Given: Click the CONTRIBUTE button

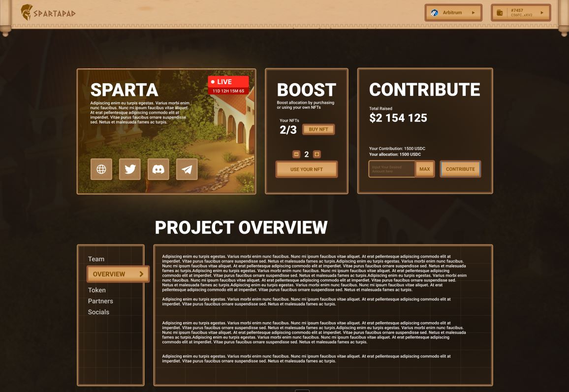Looking at the screenshot, I should coord(460,169).
